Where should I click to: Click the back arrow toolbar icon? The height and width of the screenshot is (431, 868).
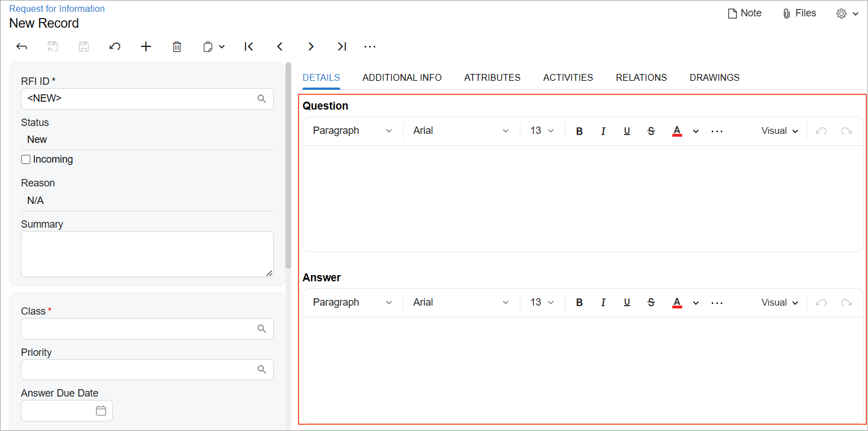[21, 46]
